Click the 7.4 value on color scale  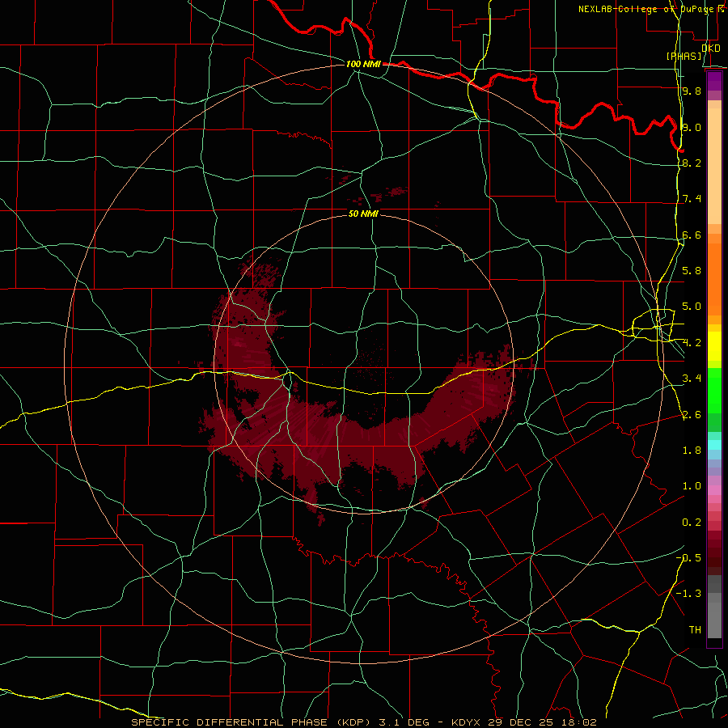(x=692, y=199)
